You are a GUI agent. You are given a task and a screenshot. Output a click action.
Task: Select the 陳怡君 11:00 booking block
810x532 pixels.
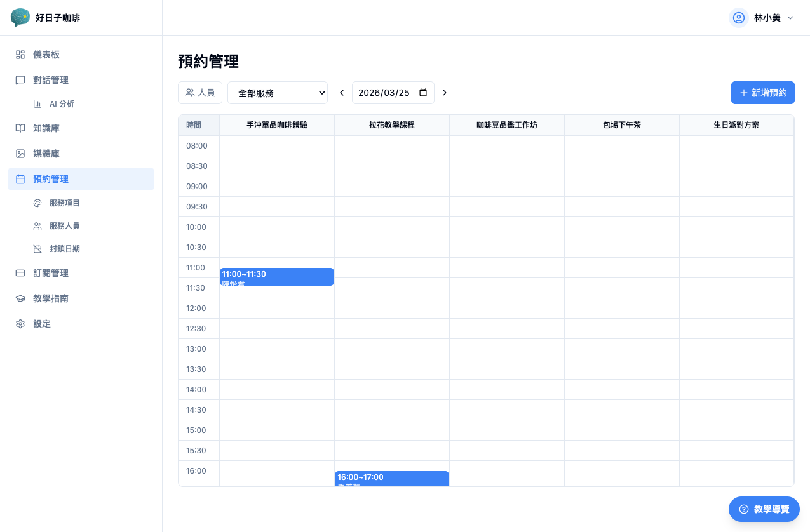(276, 277)
